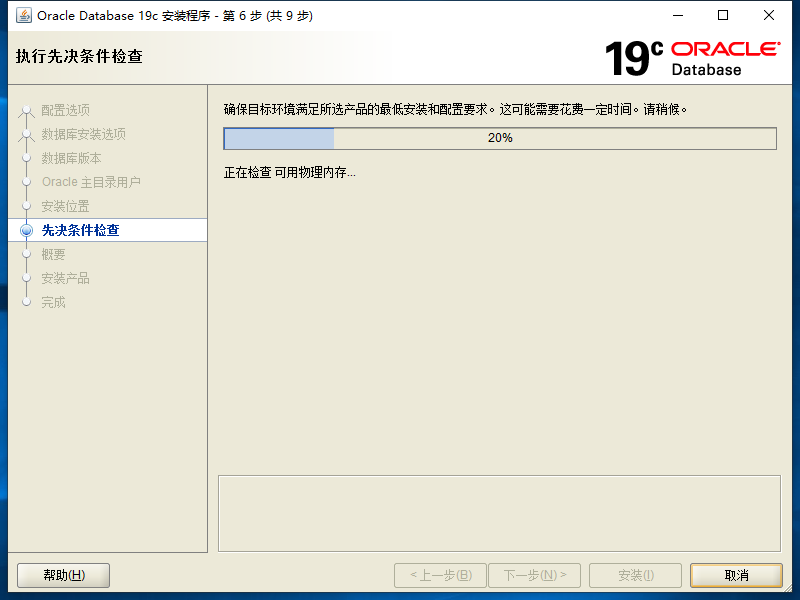Click the 安装(I) button
This screenshot has width=800, height=600.
coord(636,576)
